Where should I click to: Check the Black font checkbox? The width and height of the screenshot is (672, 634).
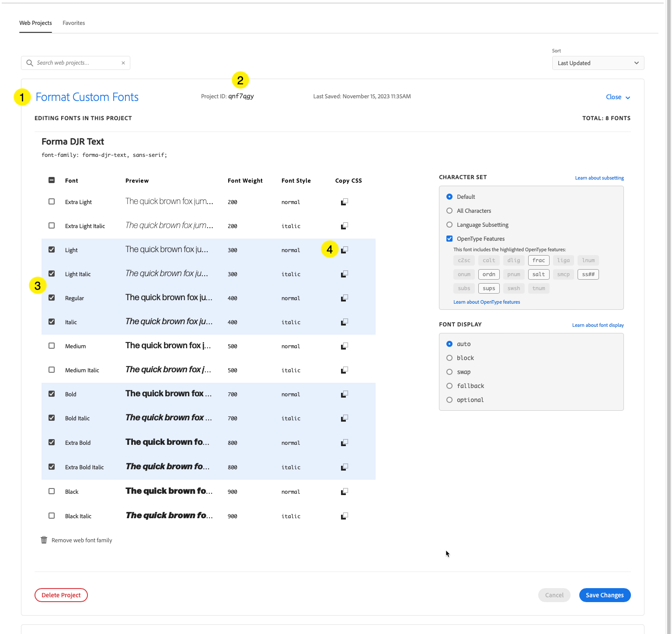(x=52, y=491)
